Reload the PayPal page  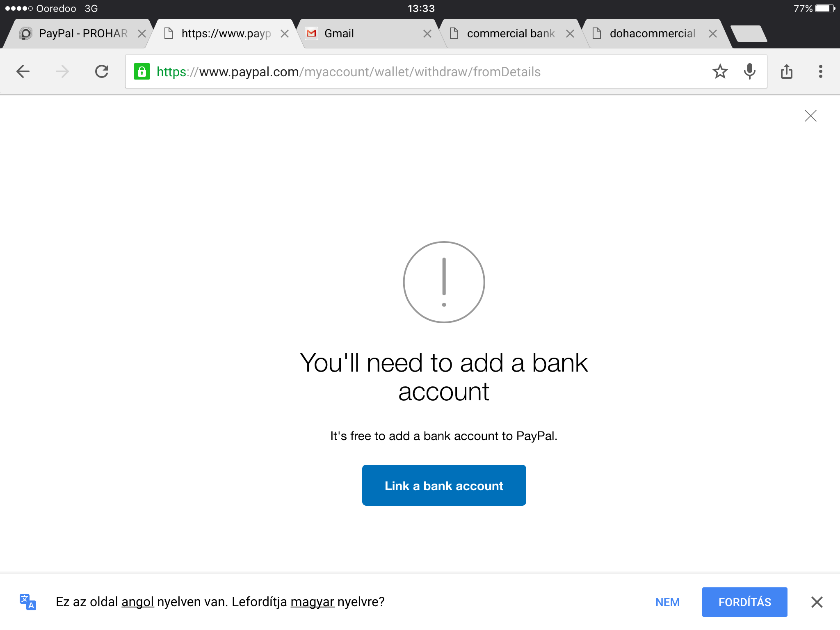pos(102,72)
